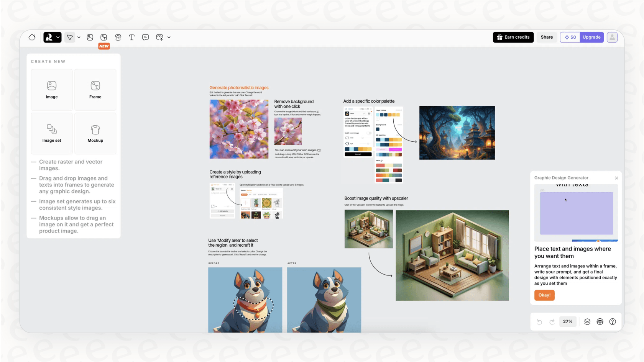Image resolution: width=644 pixels, height=362 pixels.
Task: Dismiss the Graphic Design Generator popup
Action: [x=616, y=178]
